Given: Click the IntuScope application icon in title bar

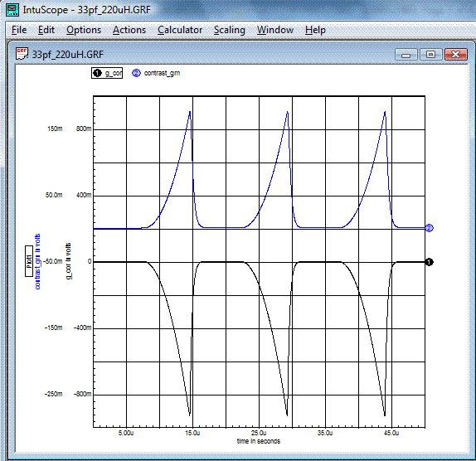Looking at the screenshot, I should [x=12, y=10].
